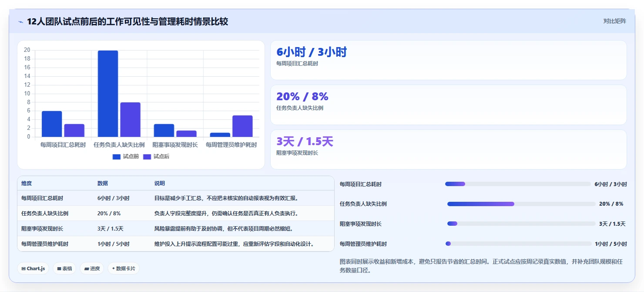Select table value 1小时 / 5小时
644x292 pixels.
[114, 244]
